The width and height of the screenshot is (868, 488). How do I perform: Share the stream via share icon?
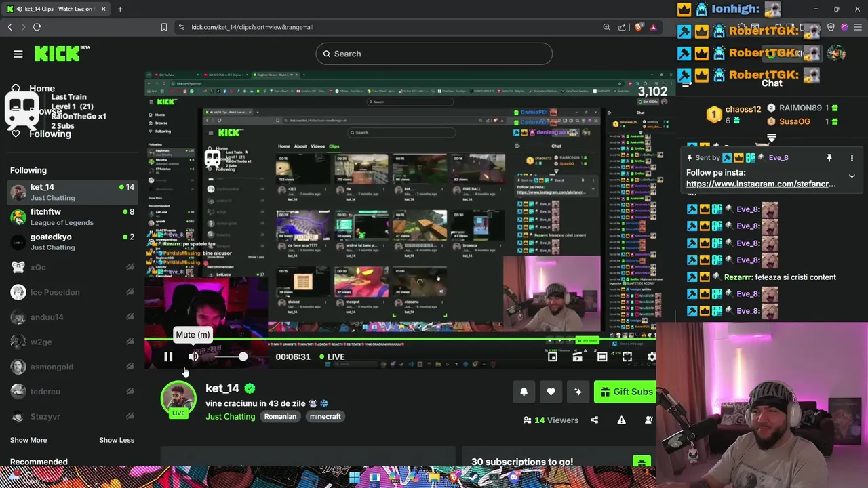595,420
